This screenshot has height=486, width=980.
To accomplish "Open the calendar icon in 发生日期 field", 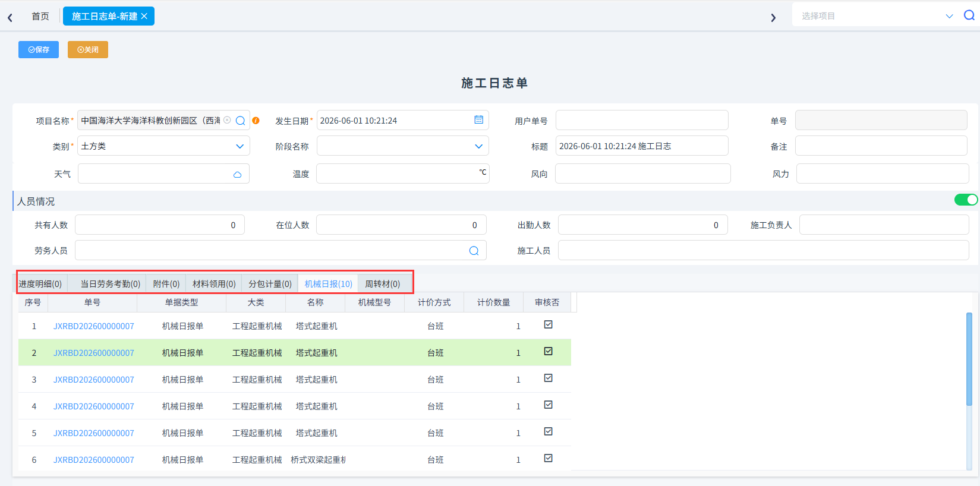I will click(479, 120).
